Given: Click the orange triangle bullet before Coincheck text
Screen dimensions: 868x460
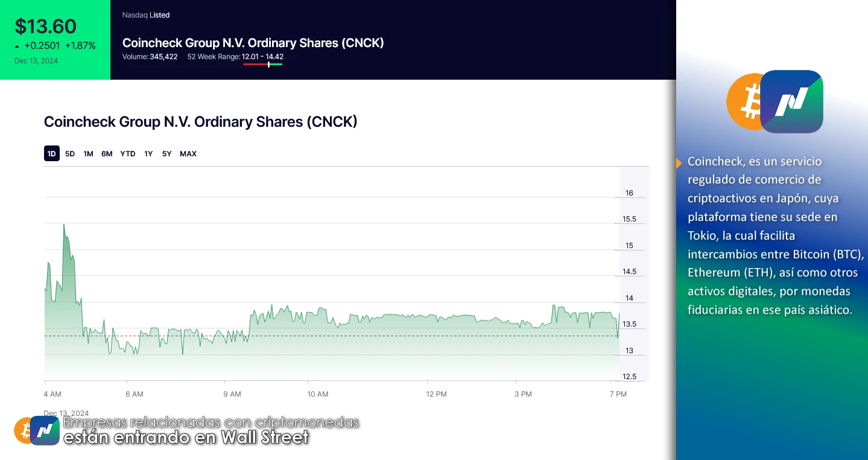Looking at the screenshot, I should (x=680, y=162).
